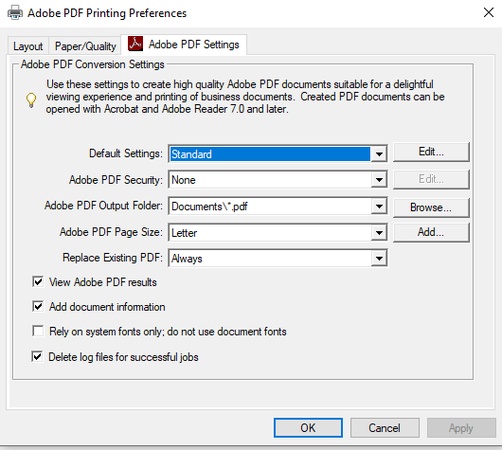The width and height of the screenshot is (502, 450).
Task: Click the Adobe Acrobat logo on tab
Action: [136, 43]
